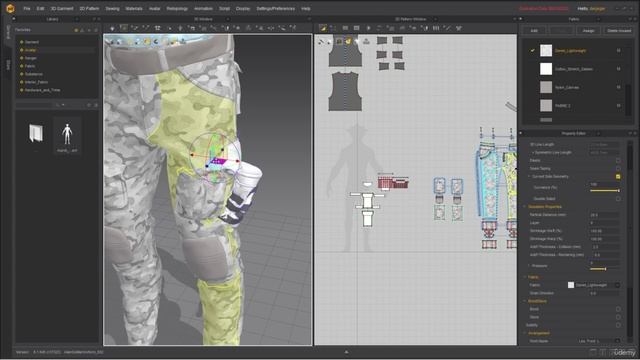Click the Simulate arrow icon in 3D toolbar
Viewport: 640px width, 360px height.
[112, 28]
